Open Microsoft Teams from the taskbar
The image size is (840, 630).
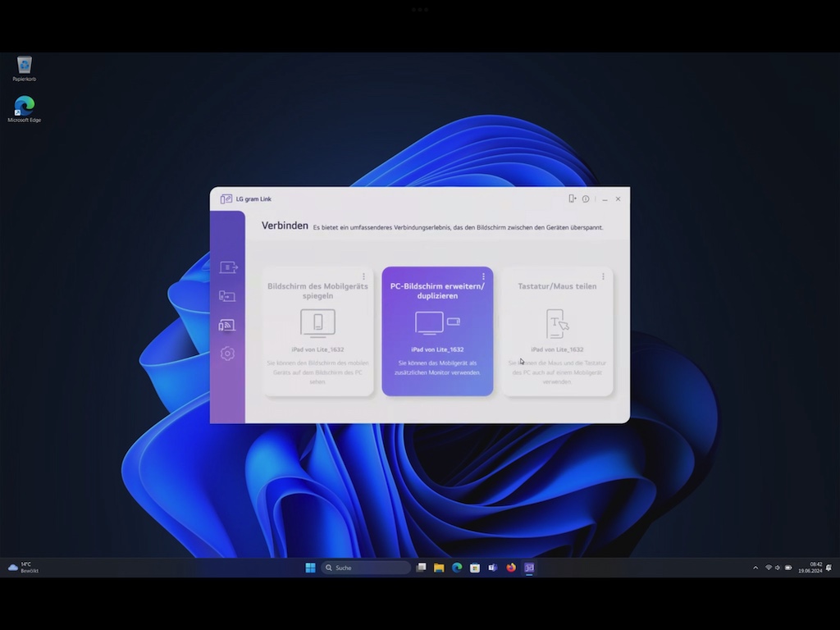coord(493,568)
